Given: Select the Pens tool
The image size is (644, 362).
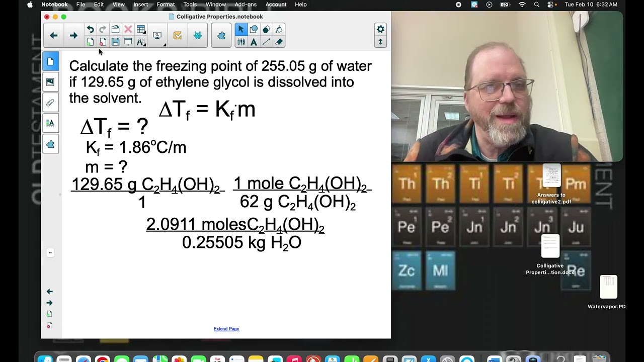Looking at the screenshot, I should [x=241, y=42].
